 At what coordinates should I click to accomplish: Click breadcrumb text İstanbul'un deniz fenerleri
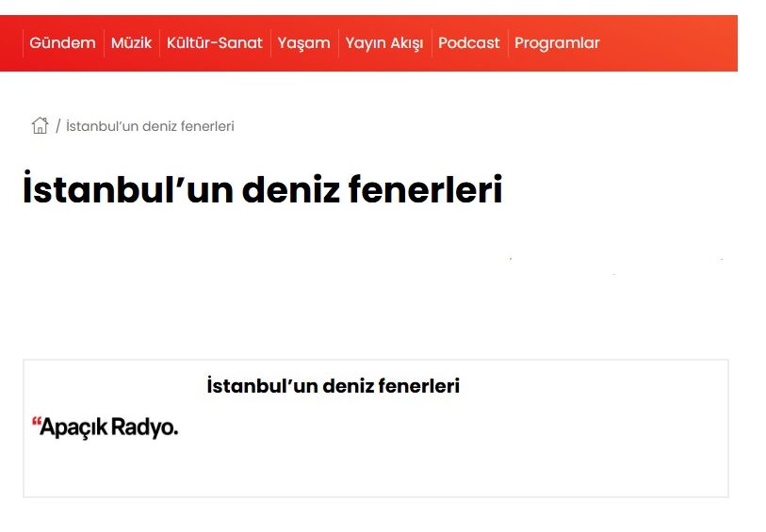(x=150, y=126)
